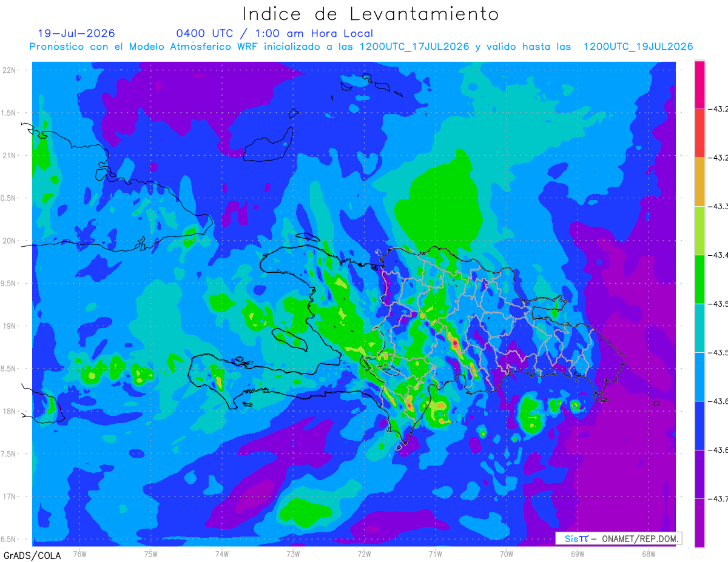
Task: Pick the teal swatch on the color scale
Action: click(699, 328)
